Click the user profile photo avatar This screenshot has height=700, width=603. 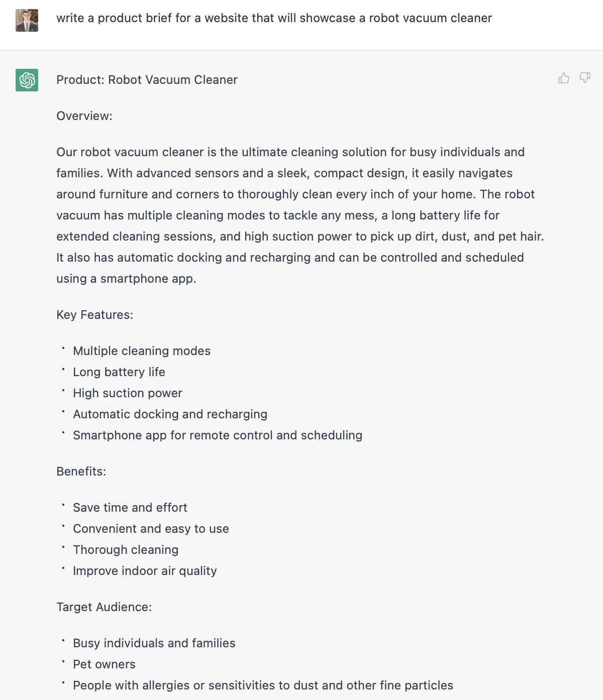(27, 20)
